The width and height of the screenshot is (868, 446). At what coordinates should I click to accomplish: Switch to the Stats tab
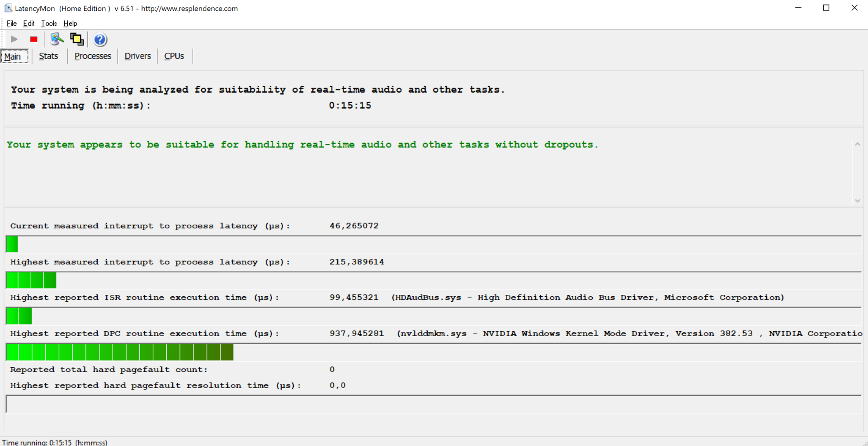(x=48, y=56)
